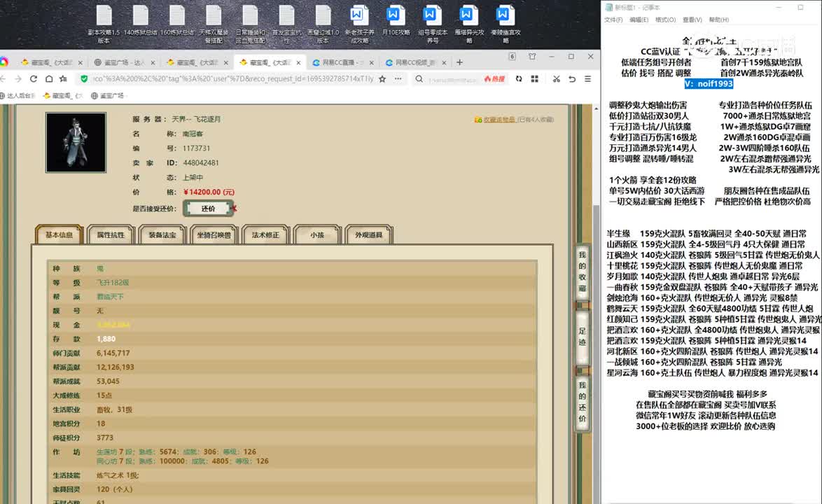Open 达人后台 bookmark in bookmarks bar
822x504 pixels.
[x=18, y=95]
